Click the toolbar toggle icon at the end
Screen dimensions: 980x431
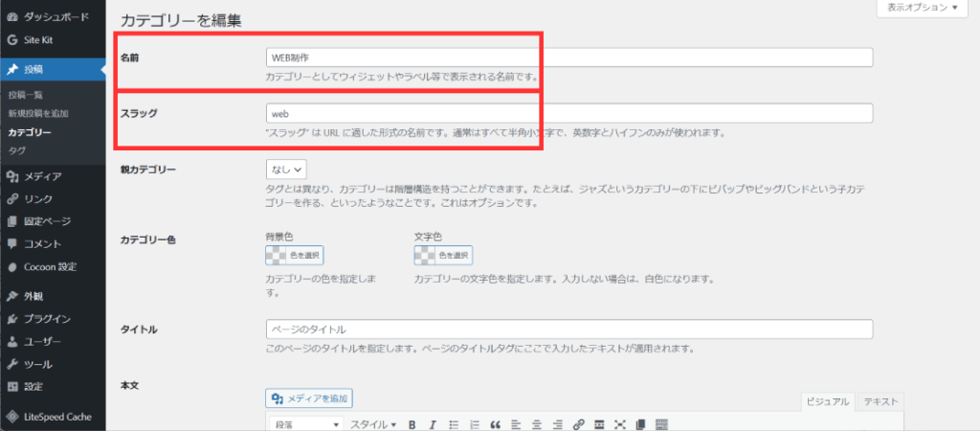click(x=661, y=424)
